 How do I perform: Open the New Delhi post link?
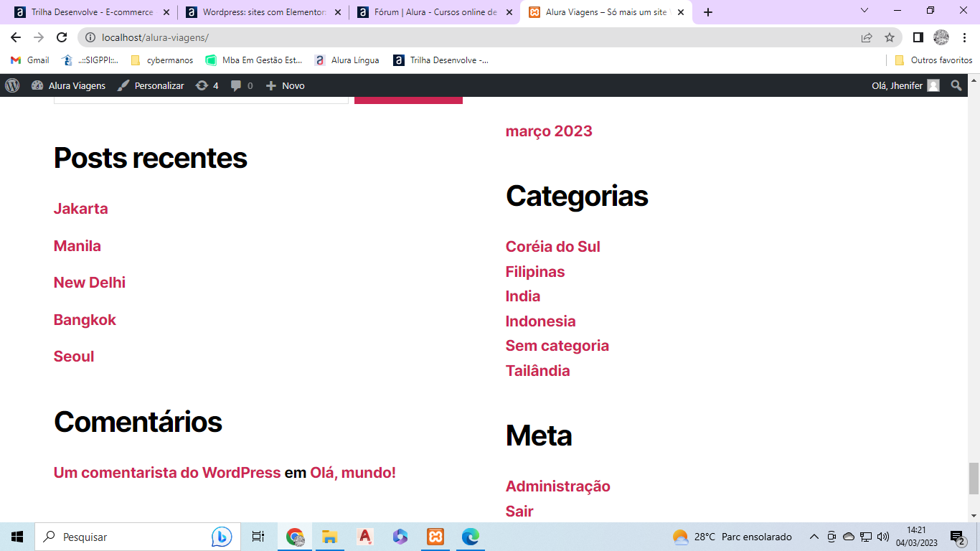(90, 283)
